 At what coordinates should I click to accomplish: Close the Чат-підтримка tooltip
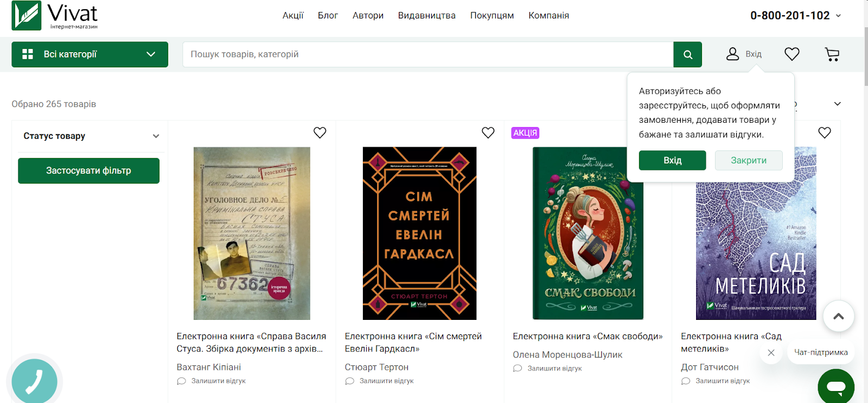point(771,352)
